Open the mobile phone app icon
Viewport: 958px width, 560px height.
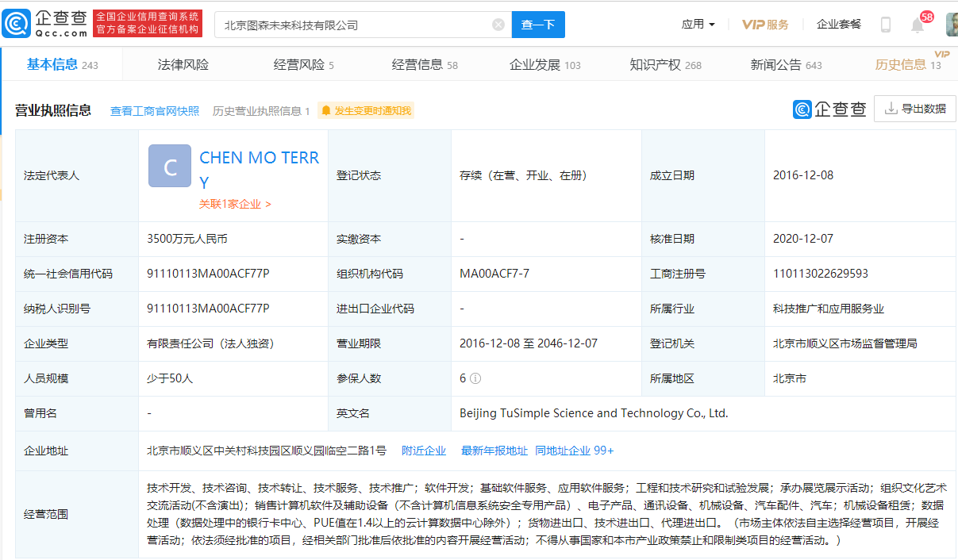point(885,25)
